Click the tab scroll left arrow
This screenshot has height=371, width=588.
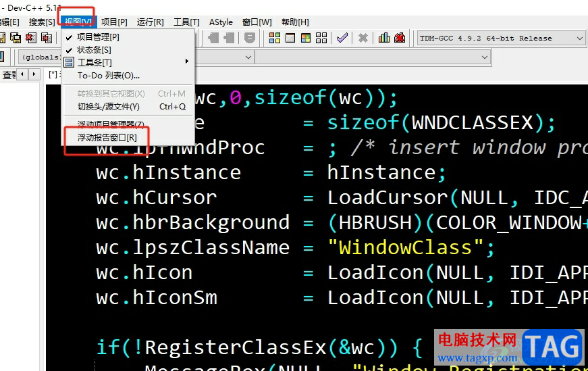(x=22, y=74)
